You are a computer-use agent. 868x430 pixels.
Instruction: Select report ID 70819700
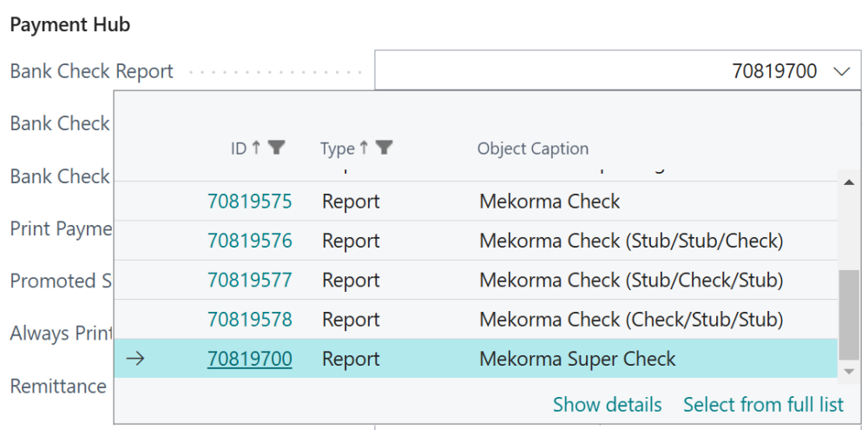point(250,359)
